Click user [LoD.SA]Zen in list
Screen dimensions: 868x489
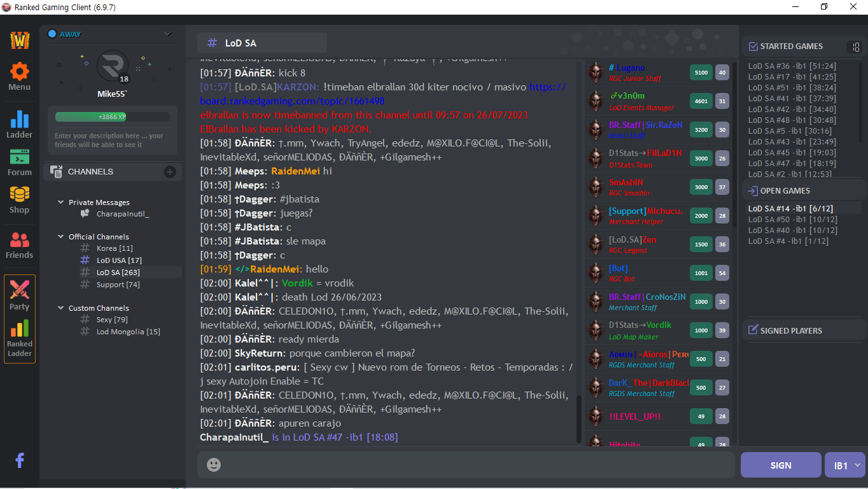[x=633, y=240]
